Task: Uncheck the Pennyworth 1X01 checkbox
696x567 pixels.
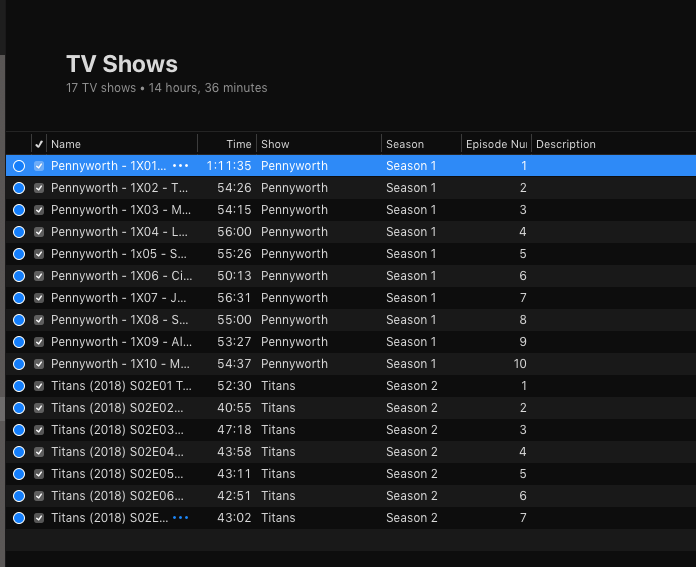Action: click(39, 166)
